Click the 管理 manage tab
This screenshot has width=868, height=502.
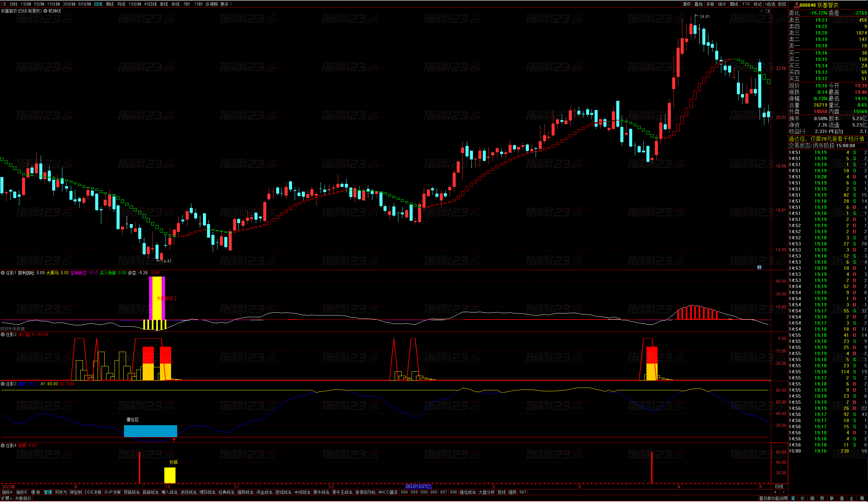click(48, 493)
